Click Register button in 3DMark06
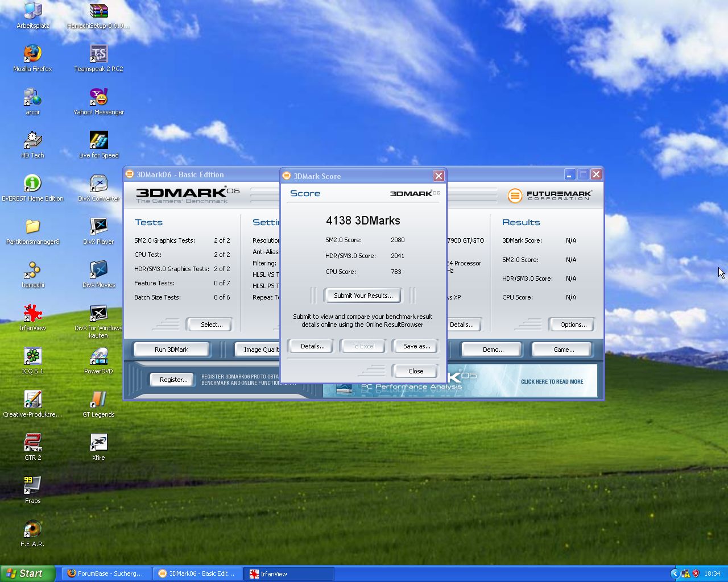Image resolution: width=728 pixels, height=582 pixels. click(x=173, y=380)
